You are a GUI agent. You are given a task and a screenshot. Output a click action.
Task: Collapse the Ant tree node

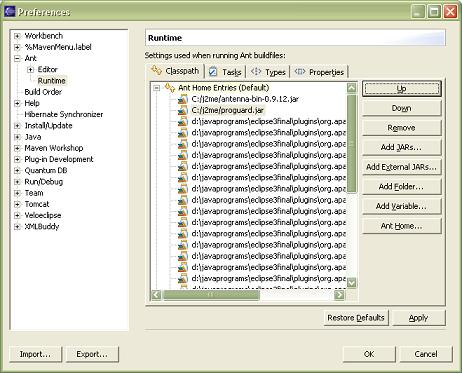tap(17, 58)
